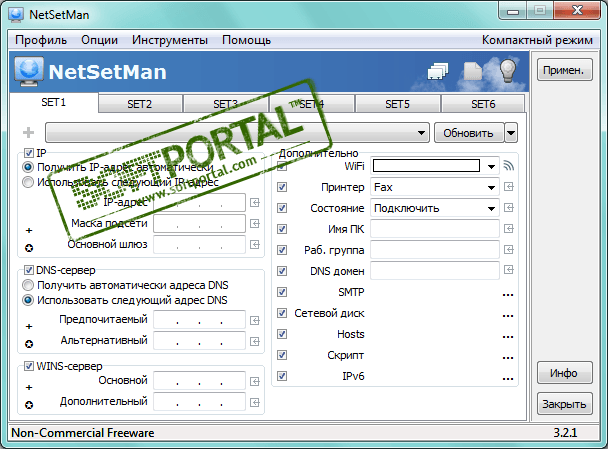Open Hosts settings via three dots

click(508, 337)
